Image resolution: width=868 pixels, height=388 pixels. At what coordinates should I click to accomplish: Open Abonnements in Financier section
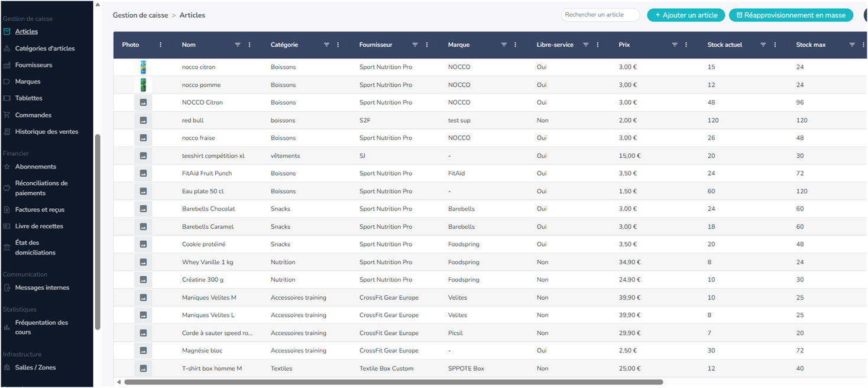tap(35, 167)
